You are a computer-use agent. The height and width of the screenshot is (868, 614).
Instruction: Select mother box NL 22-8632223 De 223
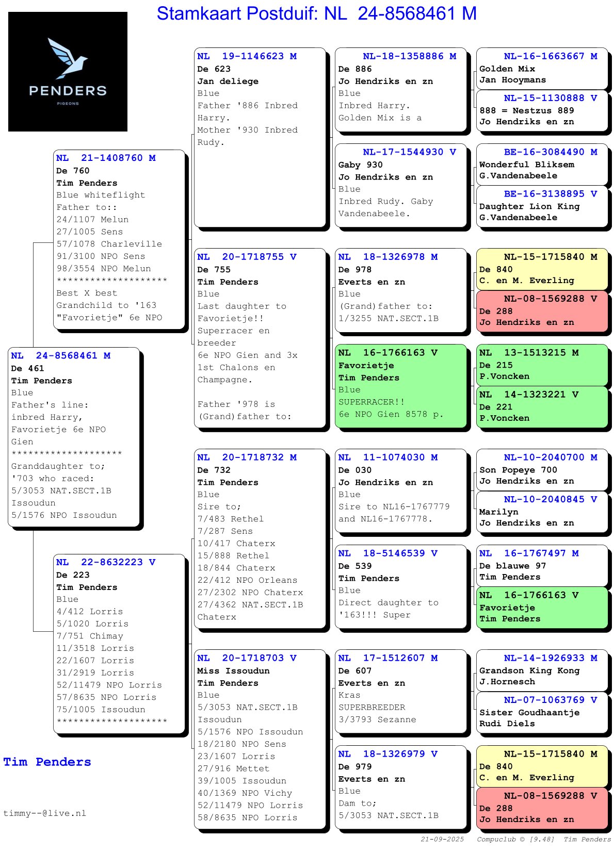(x=119, y=643)
